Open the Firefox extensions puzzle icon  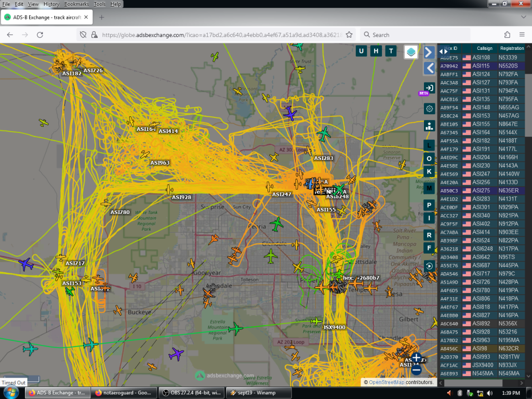(x=507, y=35)
